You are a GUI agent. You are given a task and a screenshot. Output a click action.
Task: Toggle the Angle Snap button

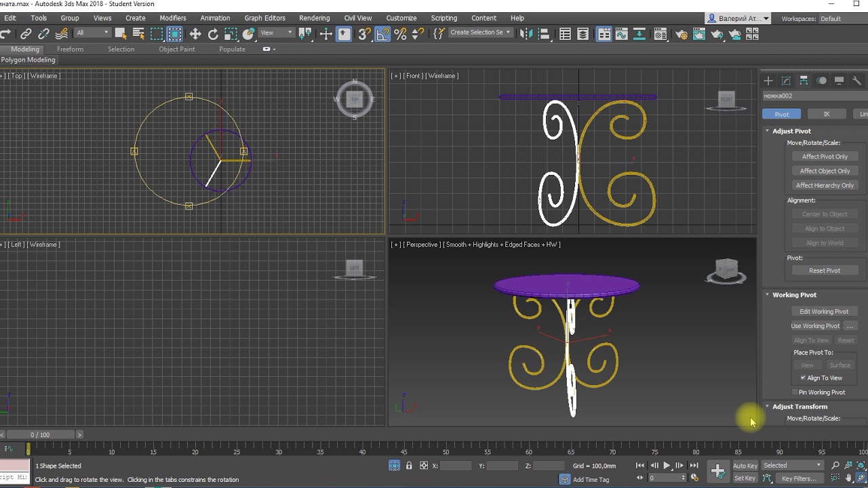tap(382, 33)
